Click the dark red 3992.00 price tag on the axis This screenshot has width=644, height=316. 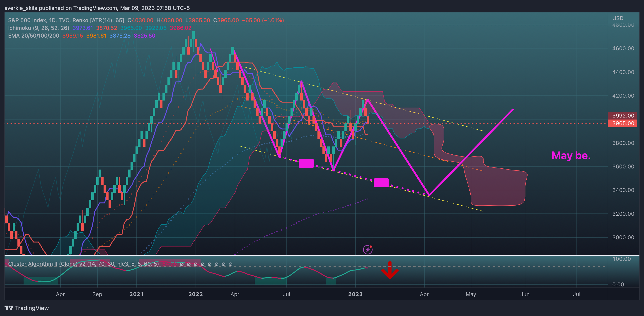(622, 115)
